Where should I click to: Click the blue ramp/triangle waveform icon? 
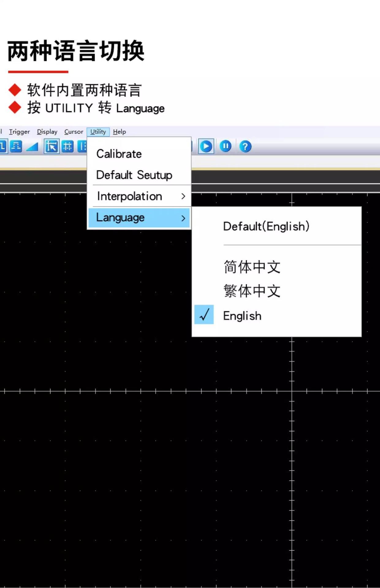coord(32,147)
